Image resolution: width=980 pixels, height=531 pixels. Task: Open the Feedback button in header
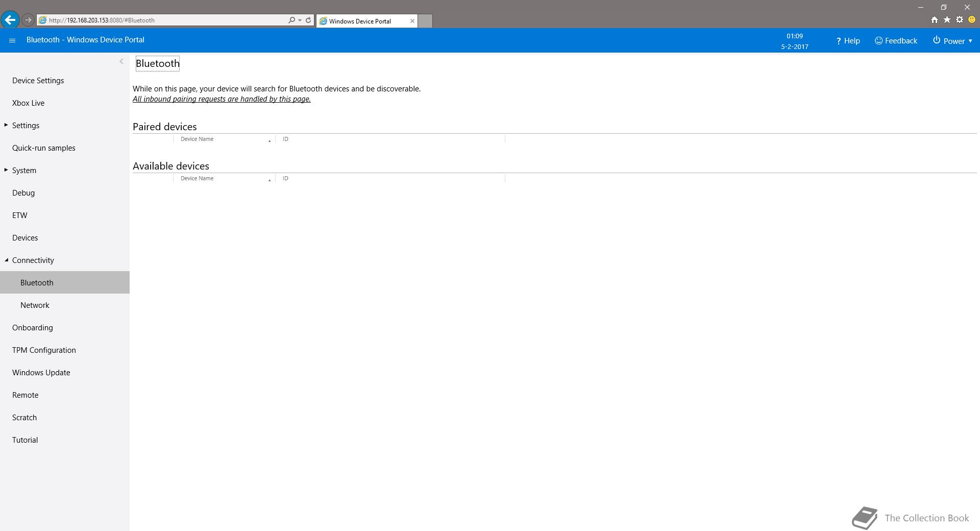pos(896,41)
